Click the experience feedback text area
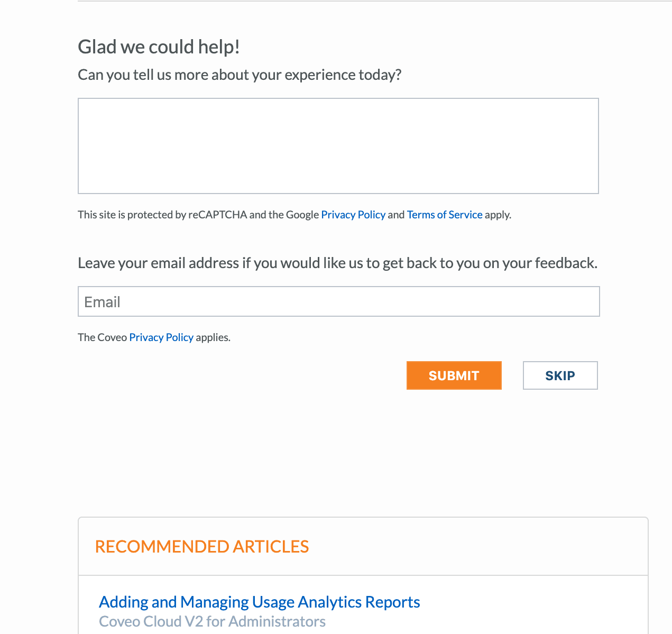 pyautogui.click(x=338, y=146)
